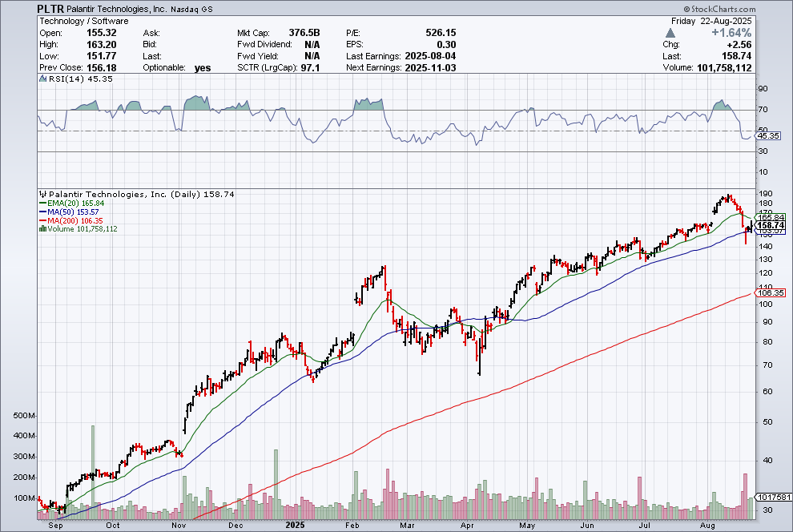Click the 45.35 RSI tag on right axis
This screenshot has width=793, height=532.
768,136
